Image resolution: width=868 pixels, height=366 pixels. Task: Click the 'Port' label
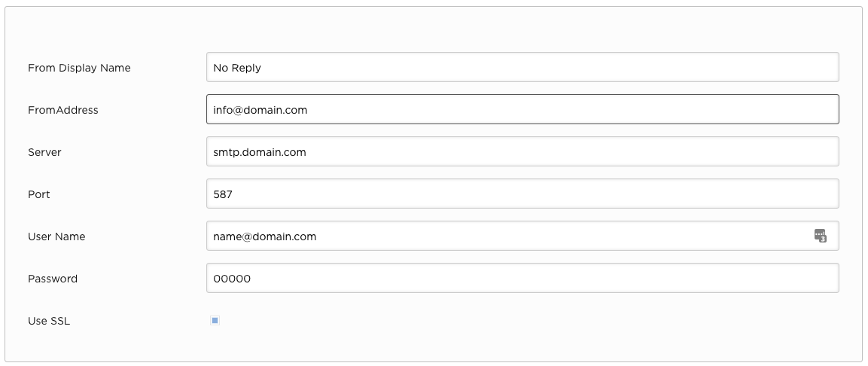click(38, 194)
